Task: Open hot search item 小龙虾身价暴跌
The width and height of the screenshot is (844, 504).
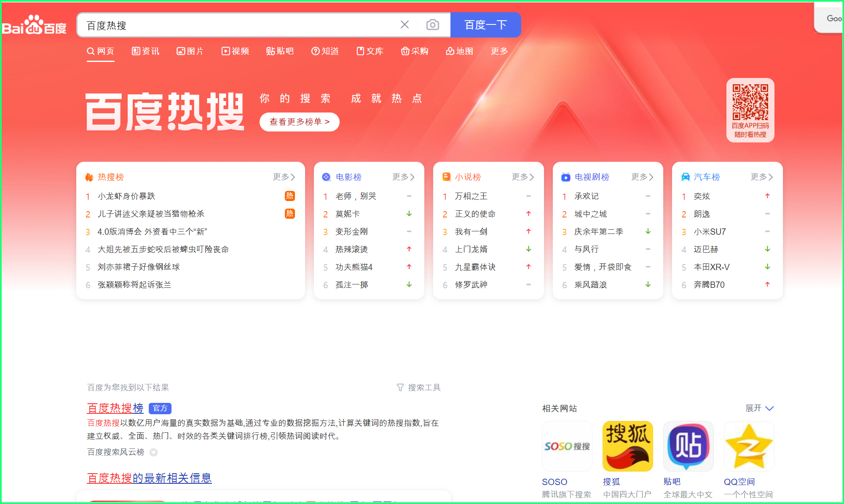Action: click(x=126, y=196)
